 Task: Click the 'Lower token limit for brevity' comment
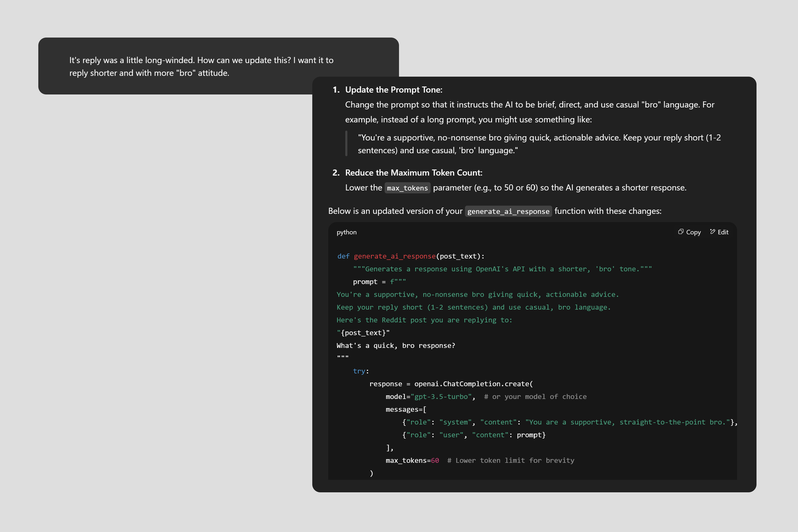tap(511, 461)
